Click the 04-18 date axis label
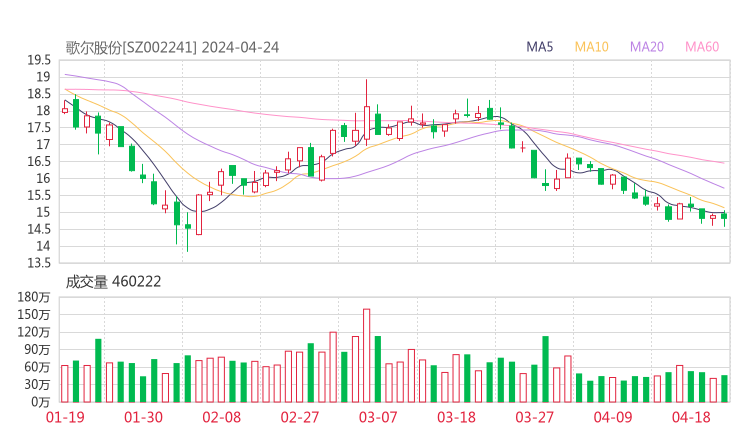Screen dimensions: 740x440 click(x=691, y=417)
